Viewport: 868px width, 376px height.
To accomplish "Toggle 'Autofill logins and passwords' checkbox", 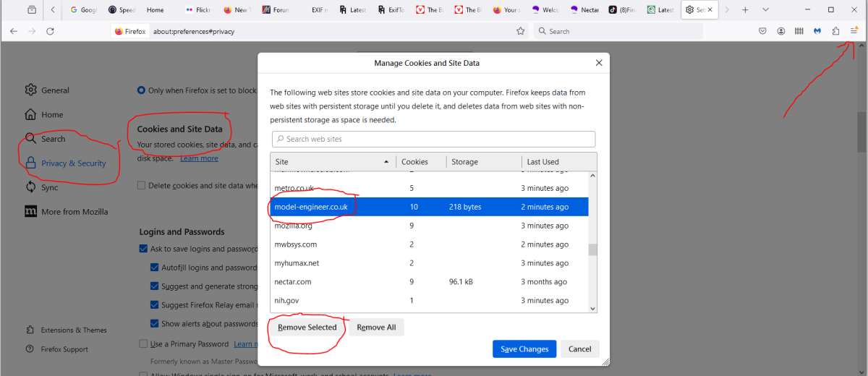I will click(155, 268).
